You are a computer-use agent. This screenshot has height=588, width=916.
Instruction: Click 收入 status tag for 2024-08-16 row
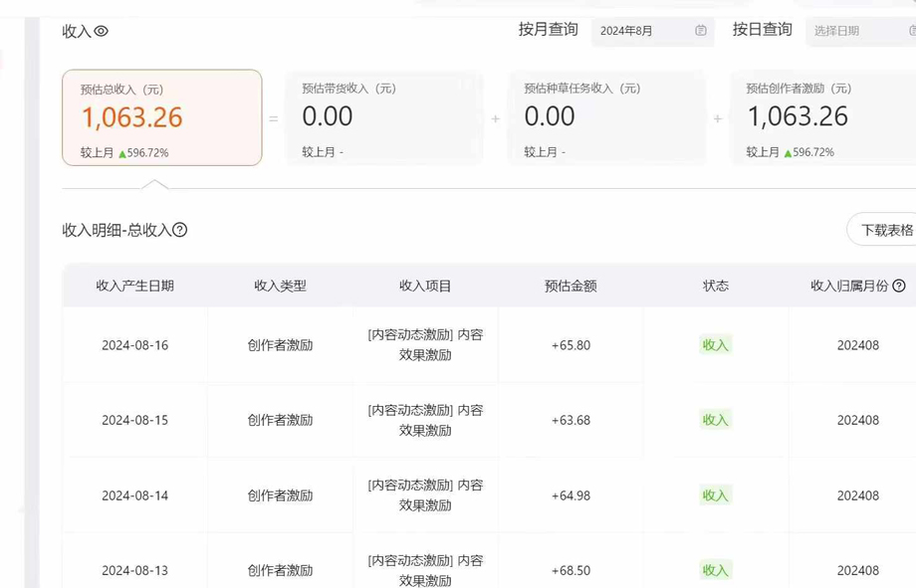(x=715, y=345)
